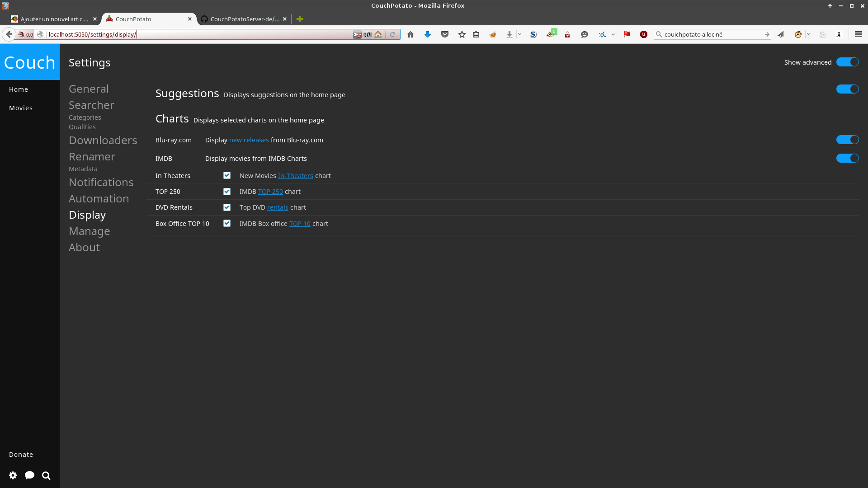
Task: Click the blue S extension icon
Action: point(533,34)
